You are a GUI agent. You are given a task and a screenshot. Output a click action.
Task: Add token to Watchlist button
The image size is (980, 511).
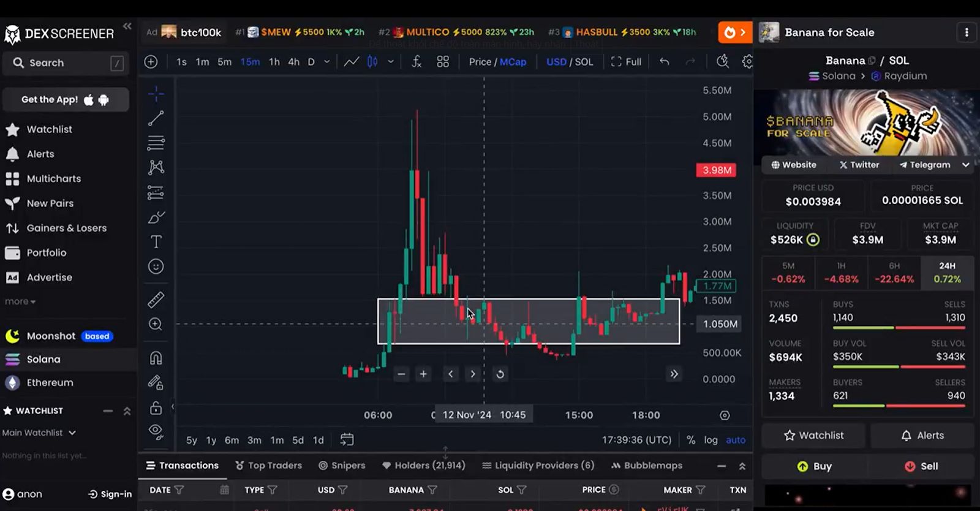(813, 435)
